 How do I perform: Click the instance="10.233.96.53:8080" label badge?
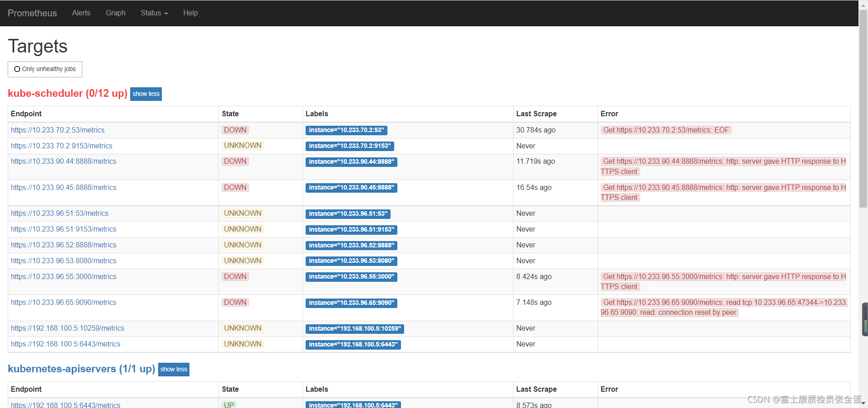pos(351,261)
